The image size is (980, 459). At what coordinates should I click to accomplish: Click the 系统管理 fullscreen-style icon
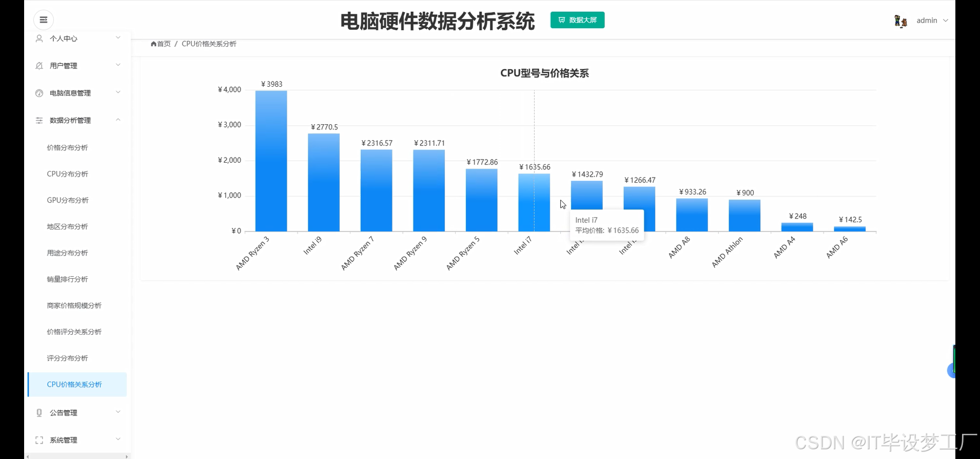39,440
